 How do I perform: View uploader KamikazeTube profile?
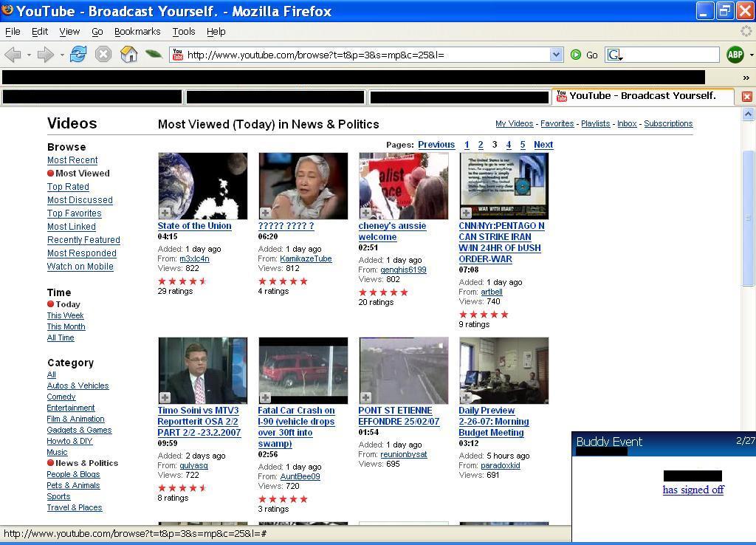(306, 258)
